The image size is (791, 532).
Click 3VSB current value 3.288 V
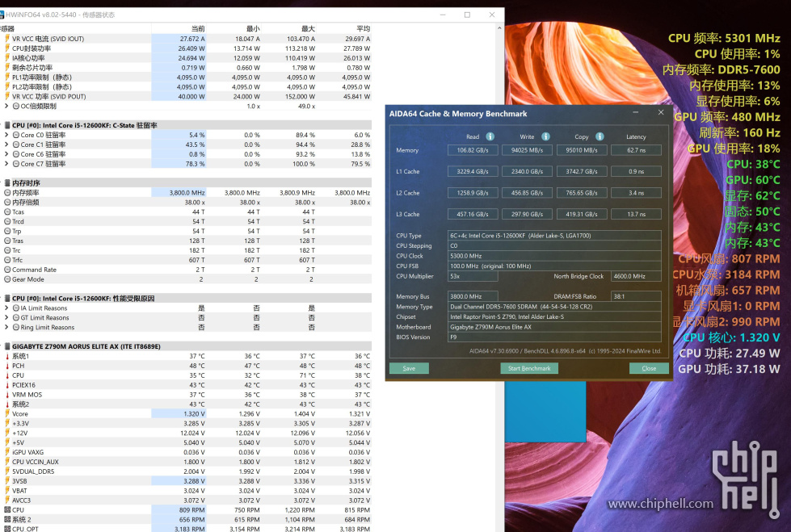click(x=194, y=481)
